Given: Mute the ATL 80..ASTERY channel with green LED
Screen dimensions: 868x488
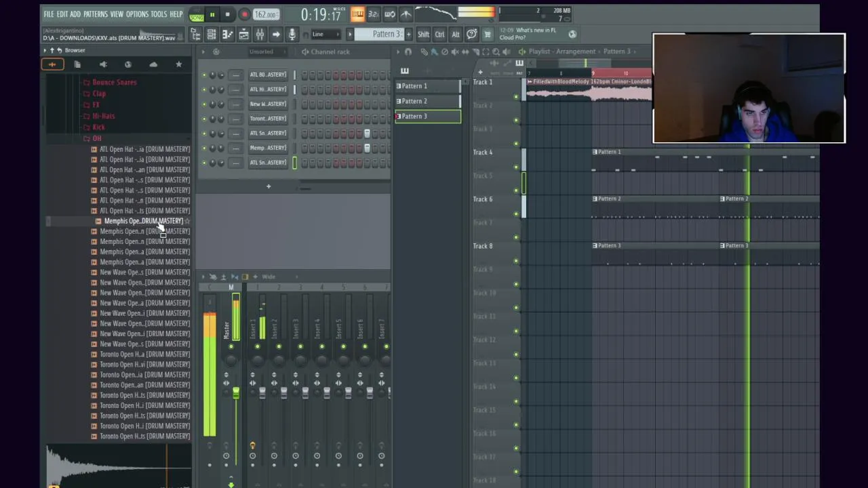Looking at the screenshot, I should [204, 75].
